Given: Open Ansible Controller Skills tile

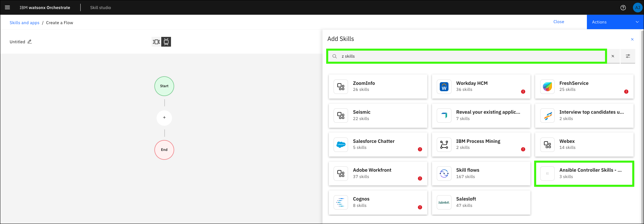Looking at the screenshot, I should coord(584,173).
